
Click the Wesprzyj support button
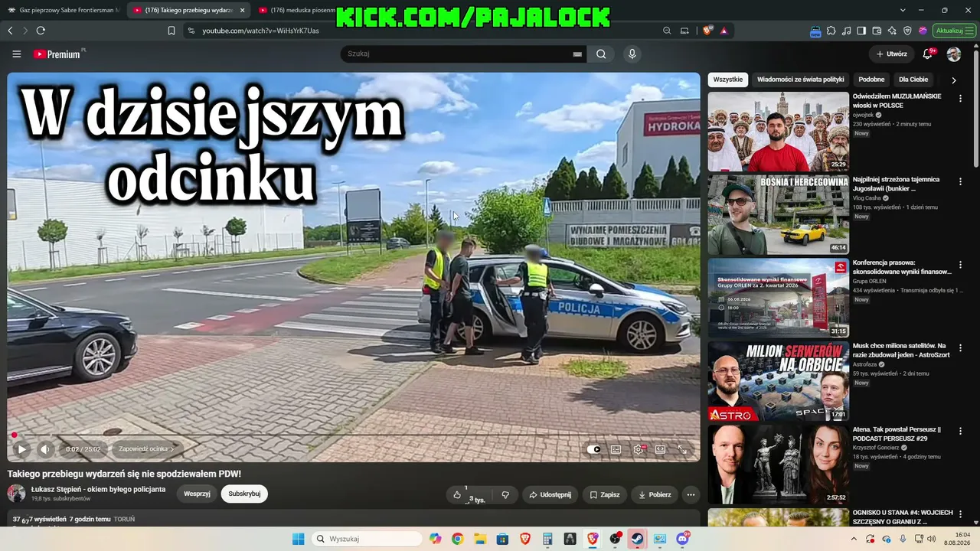(197, 494)
